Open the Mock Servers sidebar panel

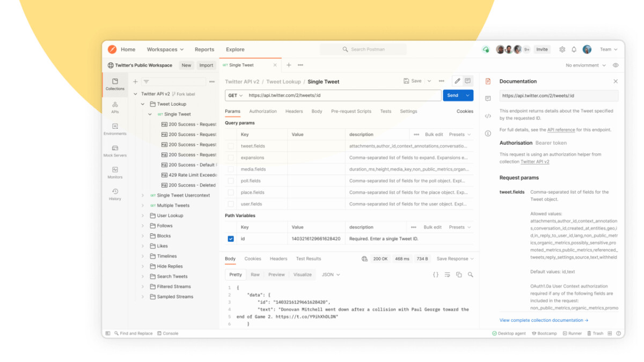tap(115, 153)
